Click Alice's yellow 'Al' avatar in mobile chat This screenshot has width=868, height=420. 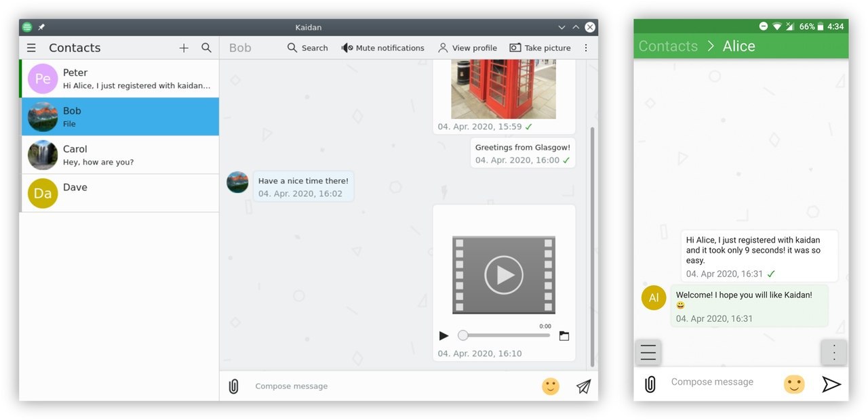click(x=654, y=297)
